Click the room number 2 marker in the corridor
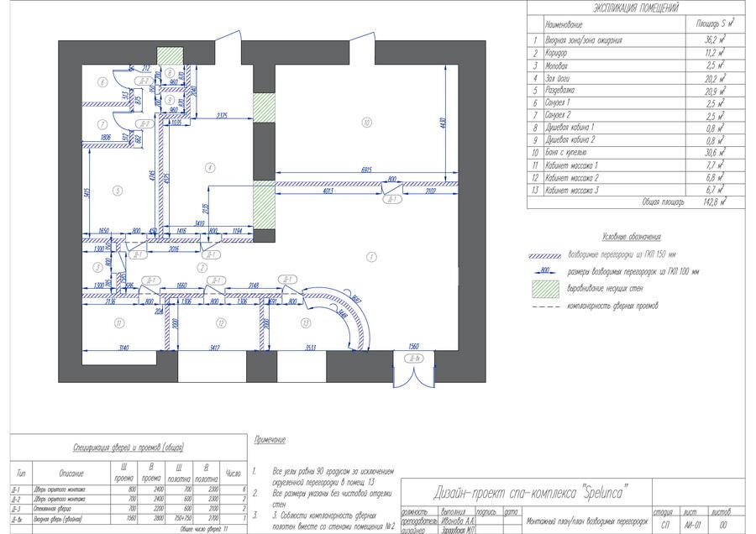 pos(202,268)
